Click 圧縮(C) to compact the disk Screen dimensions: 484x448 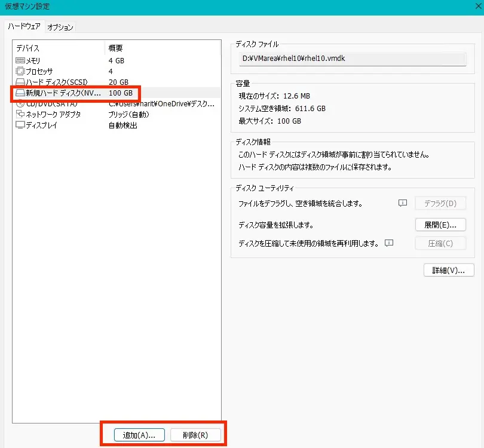click(x=440, y=243)
